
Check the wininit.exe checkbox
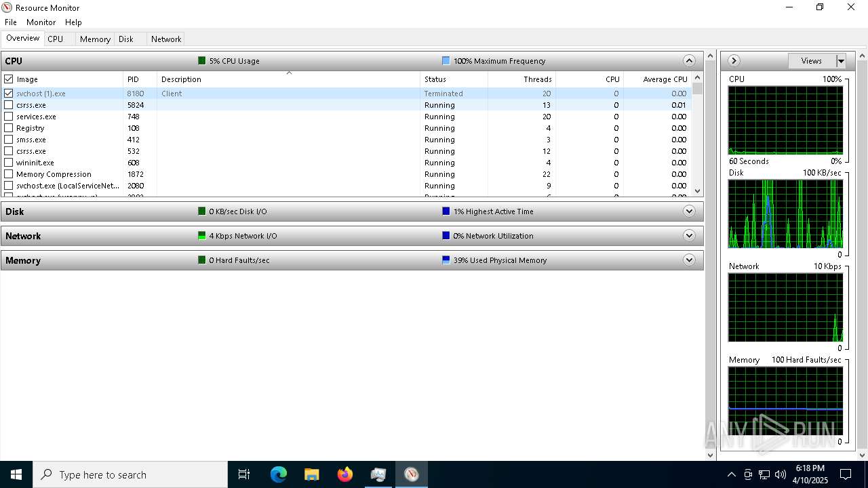[9, 163]
